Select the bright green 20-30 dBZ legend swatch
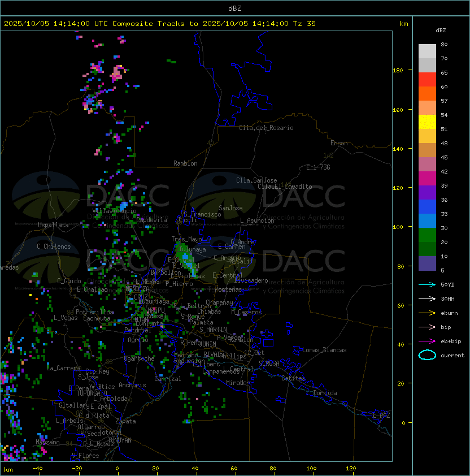470x476 pixels. (x=427, y=235)
